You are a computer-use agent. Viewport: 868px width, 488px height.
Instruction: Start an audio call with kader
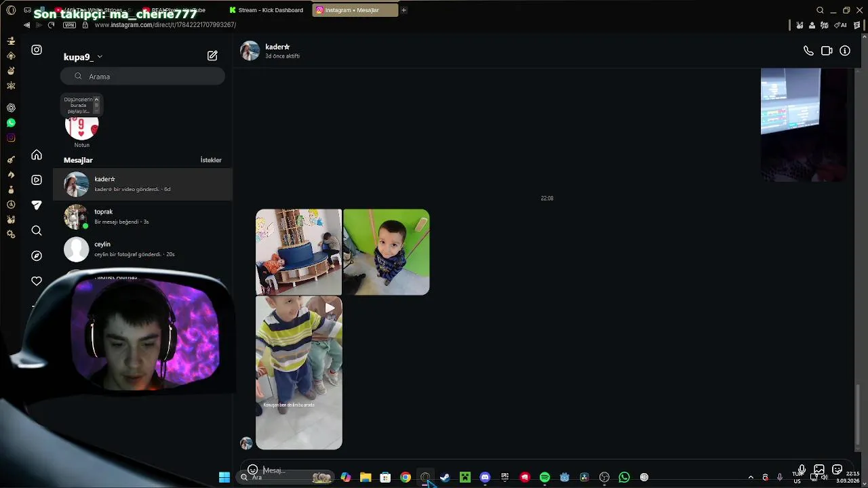click(x=808, y=51)
